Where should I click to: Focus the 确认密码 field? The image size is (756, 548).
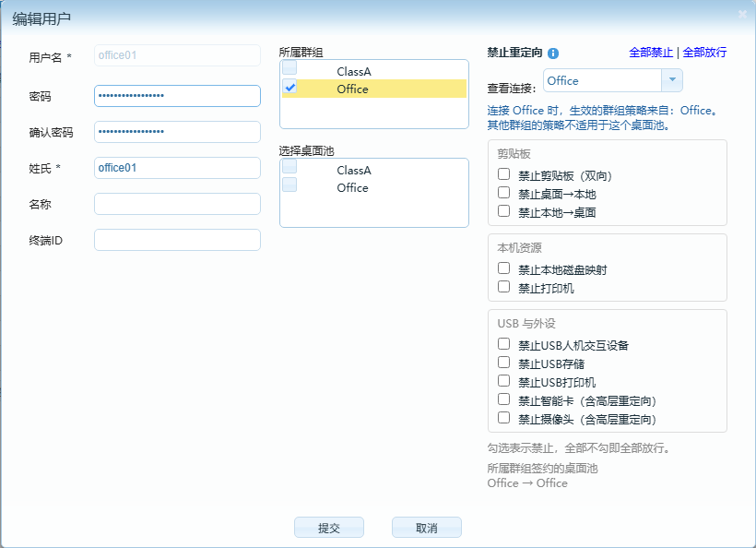click(177, 132)
